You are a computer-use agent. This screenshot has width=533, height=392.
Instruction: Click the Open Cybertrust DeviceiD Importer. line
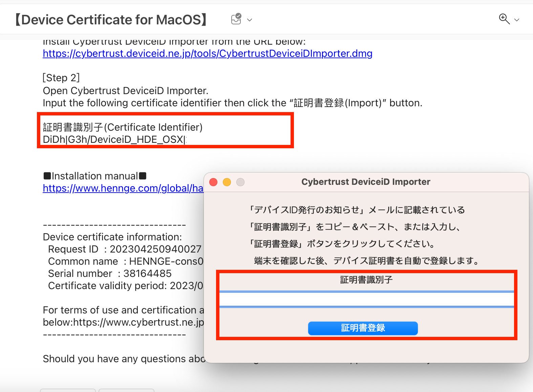126,91
